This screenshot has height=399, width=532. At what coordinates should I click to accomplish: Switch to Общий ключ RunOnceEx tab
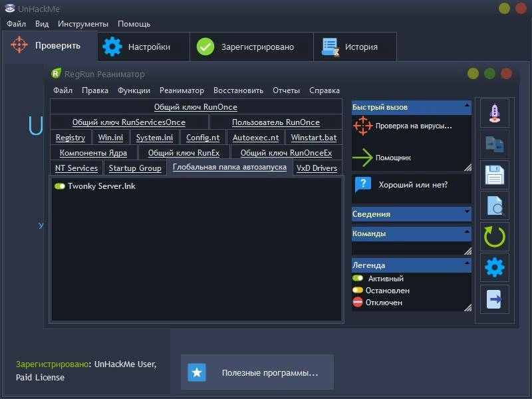click(x=287, y=153)
